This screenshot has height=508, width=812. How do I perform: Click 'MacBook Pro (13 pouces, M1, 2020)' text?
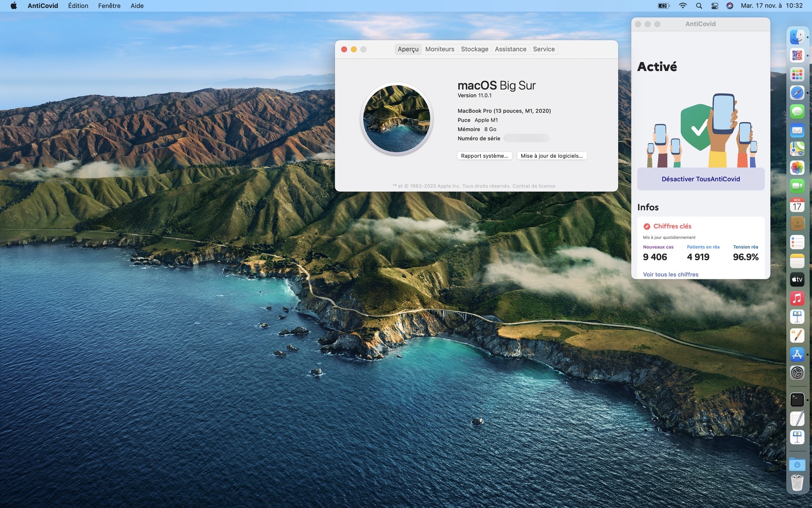[x=504, y=111]
